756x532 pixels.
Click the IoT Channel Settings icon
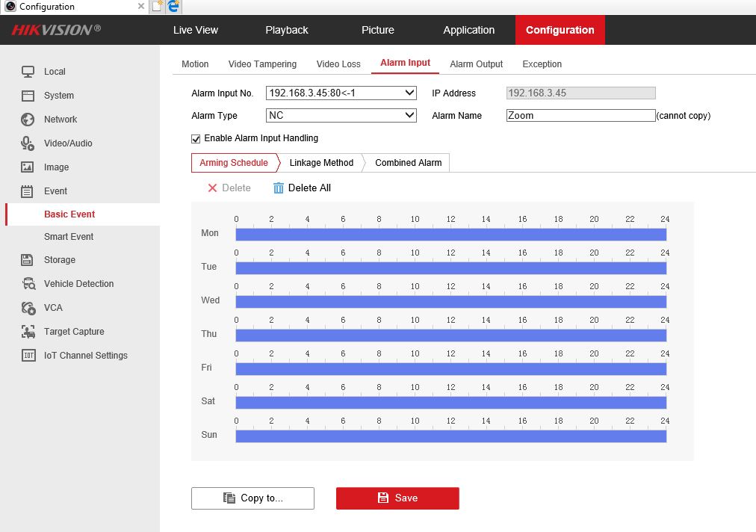pos(28,356)
